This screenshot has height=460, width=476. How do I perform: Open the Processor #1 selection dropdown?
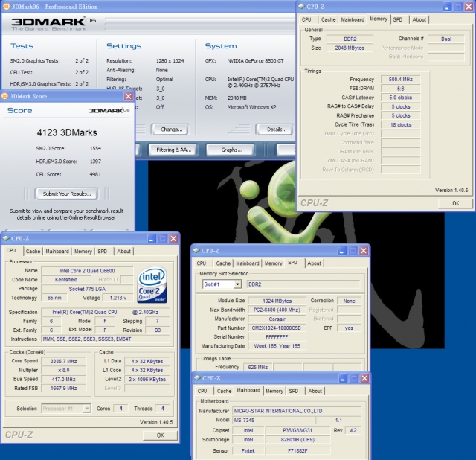coord(87,409)
